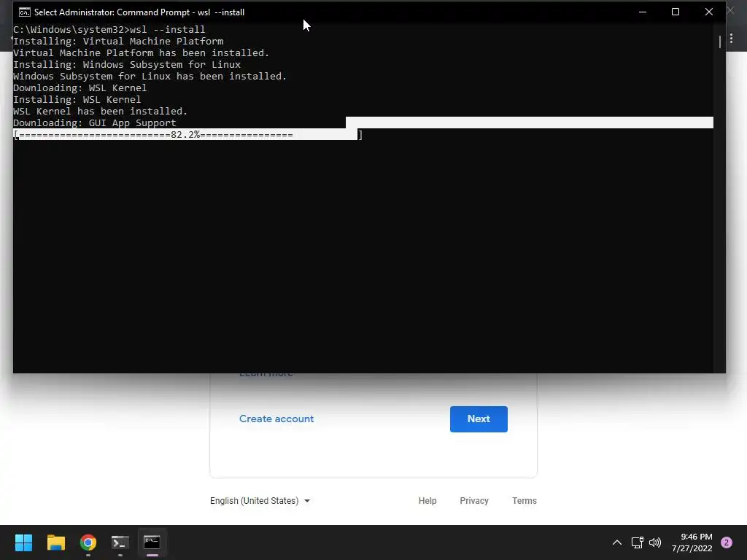Open the Terms link in the page footer
Viewport: 747px width, 560px height.
(x=524, y=500)
